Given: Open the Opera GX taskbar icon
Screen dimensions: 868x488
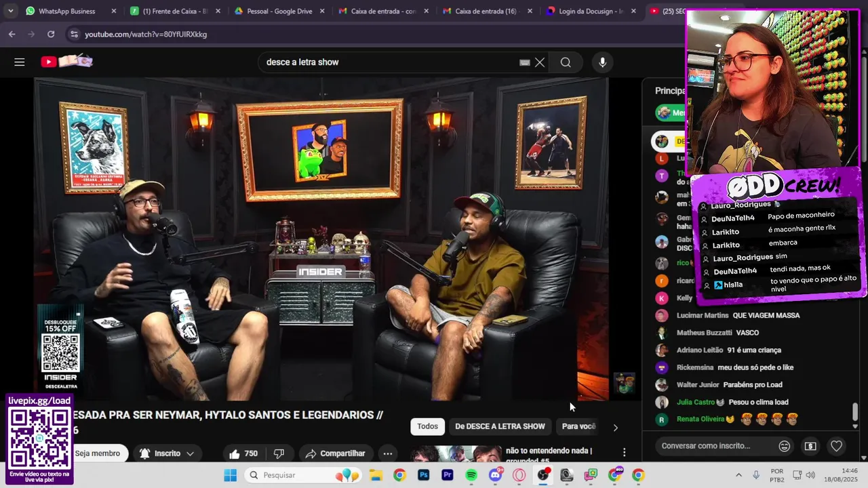Looking at the screenshot, I should (519, 475).
